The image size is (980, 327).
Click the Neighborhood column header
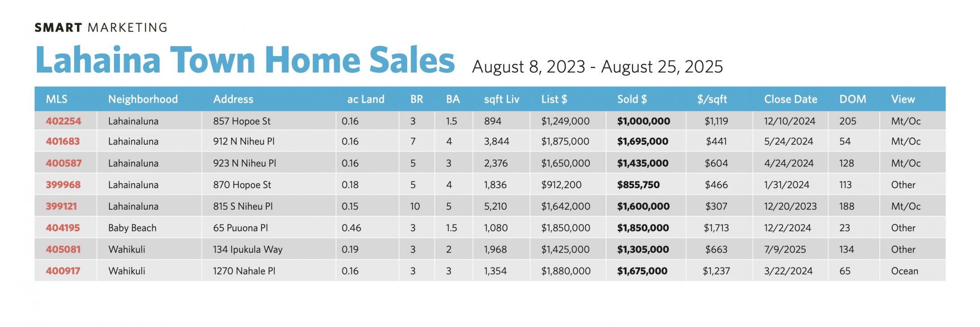[x=143, y=99]
